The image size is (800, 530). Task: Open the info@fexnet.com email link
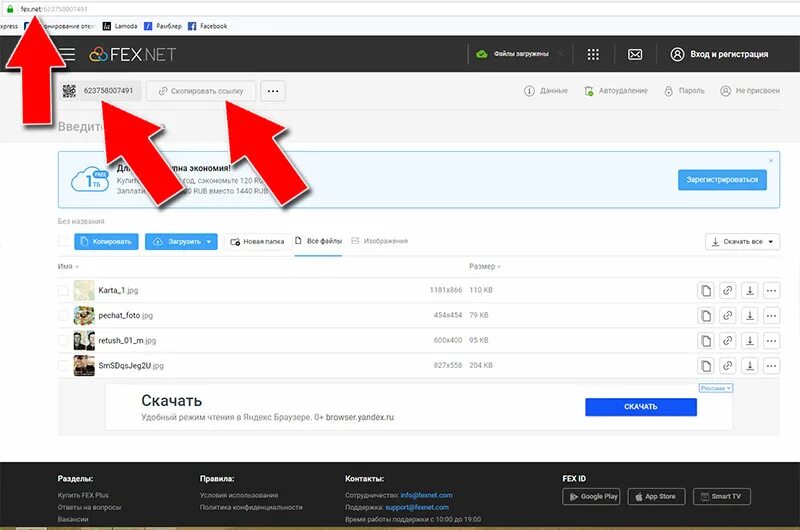point(426,495)
